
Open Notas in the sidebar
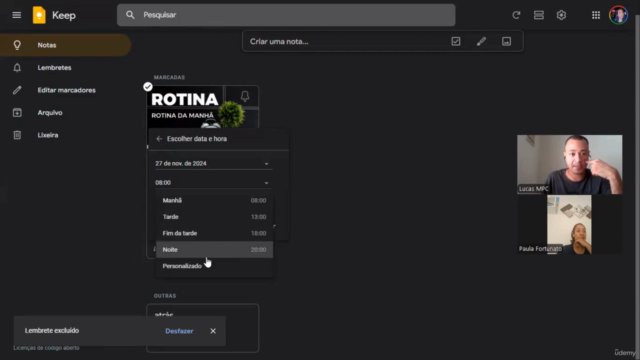coord(65,45)
